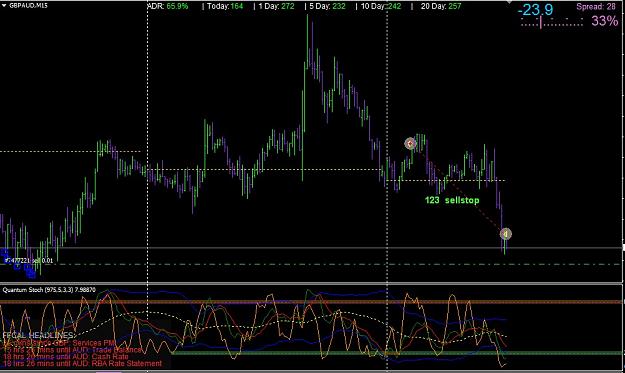Select the '123 sellstop' chart label
This screenshot has height=373, width=625.
(452, 200)
